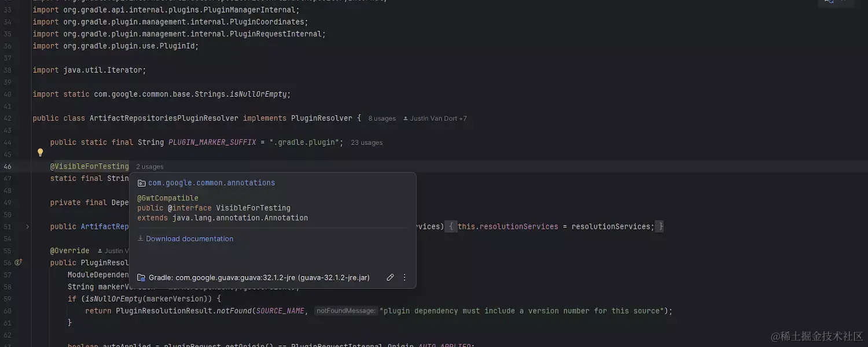Screen dimensions: 868x347
Task: Click the magnifier icon in the editor's top-right corner
Action: (x=827, y=2)
